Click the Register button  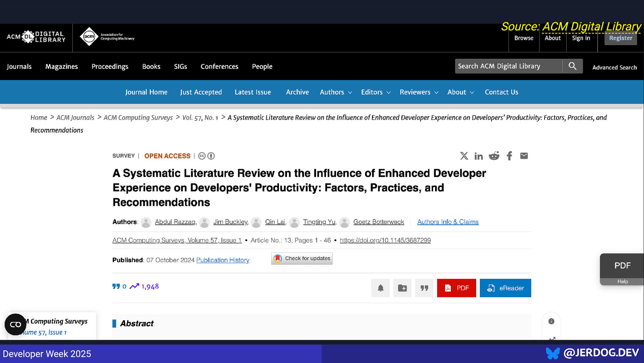pos(621,38)
